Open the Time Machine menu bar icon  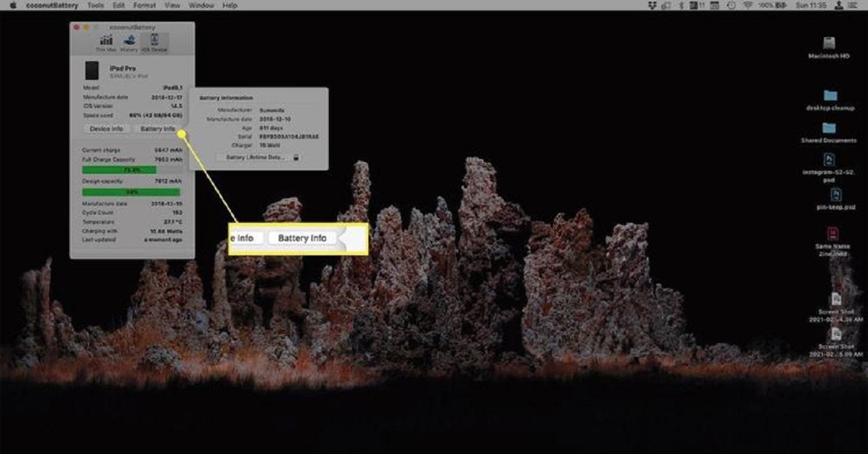[731, 5]
